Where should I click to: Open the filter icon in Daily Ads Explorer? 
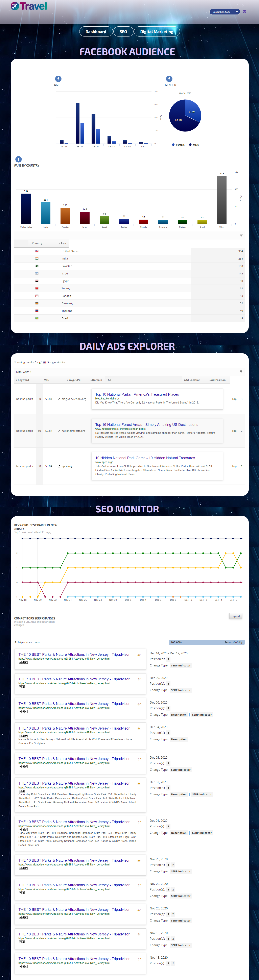click(x=241, y=372)
